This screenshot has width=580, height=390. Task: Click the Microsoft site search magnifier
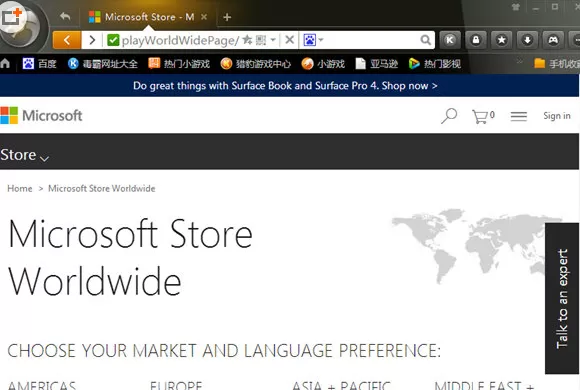point(449,116)
